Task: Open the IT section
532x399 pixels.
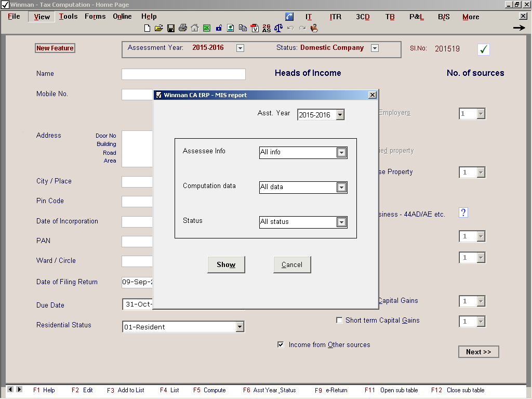Action: (x=309, y=17)
